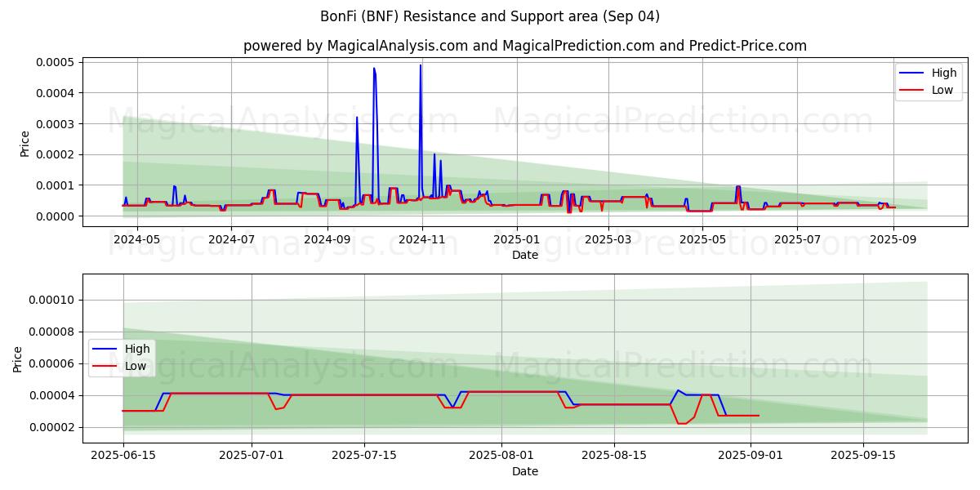Click the '0.0002' y-axis label on the top chart
The width and height of the screenshot is (980, 490).
[x=57, y=154]
